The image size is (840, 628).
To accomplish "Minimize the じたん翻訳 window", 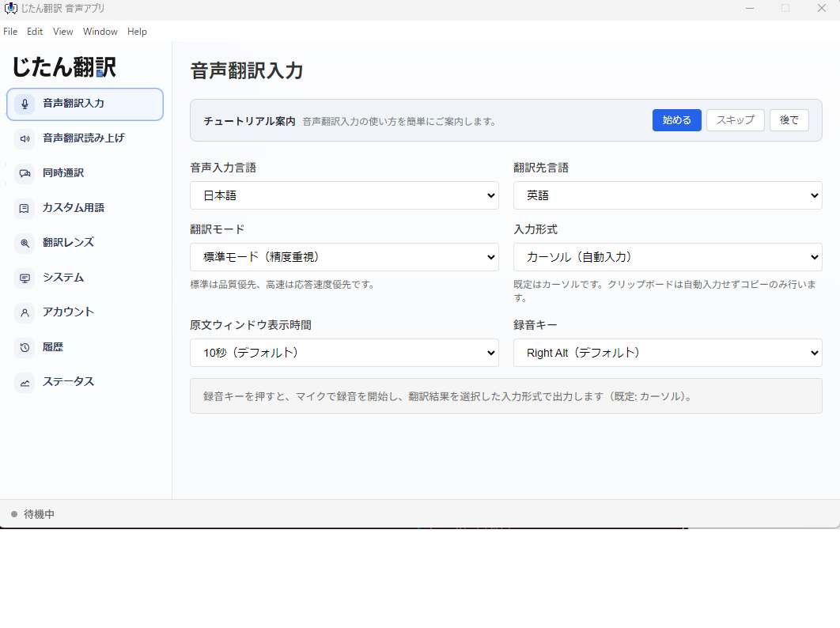I will point(750,9).
